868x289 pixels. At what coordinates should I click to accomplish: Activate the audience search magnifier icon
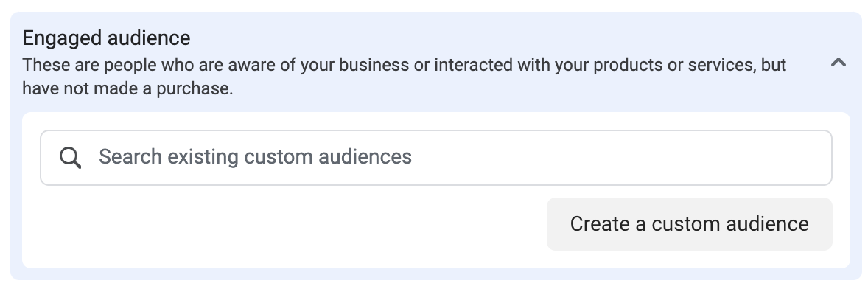tap(70, 159)
